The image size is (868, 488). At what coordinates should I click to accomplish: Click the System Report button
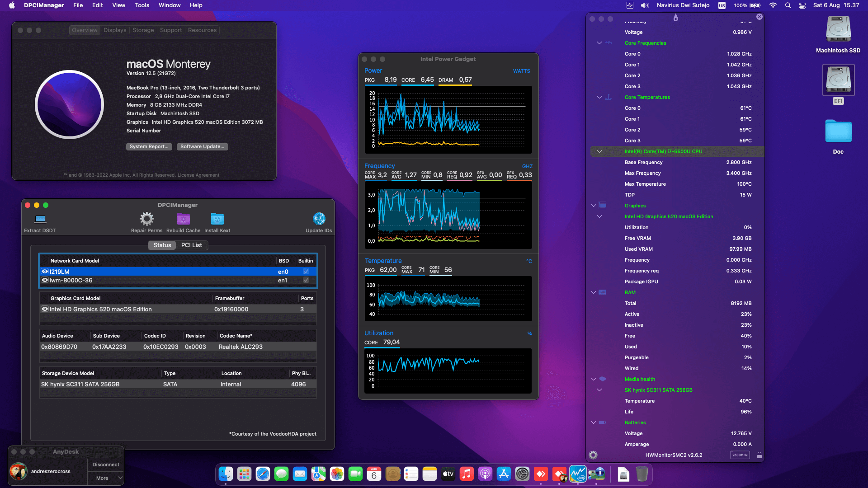point(149,146)
